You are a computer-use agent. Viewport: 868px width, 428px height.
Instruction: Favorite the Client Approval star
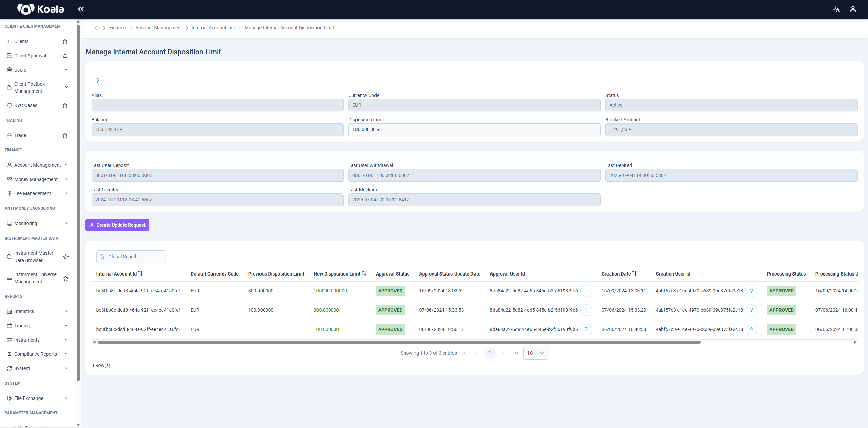click(65, 56)
